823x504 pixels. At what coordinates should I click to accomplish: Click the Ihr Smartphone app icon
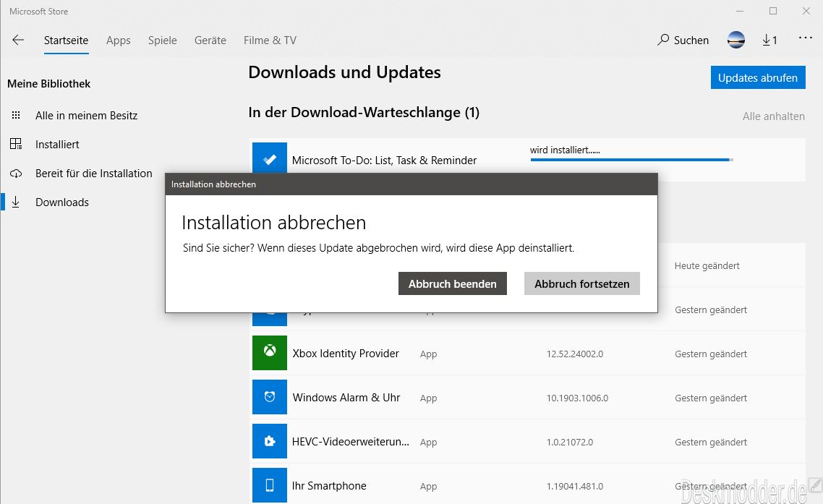click(270, 485)
